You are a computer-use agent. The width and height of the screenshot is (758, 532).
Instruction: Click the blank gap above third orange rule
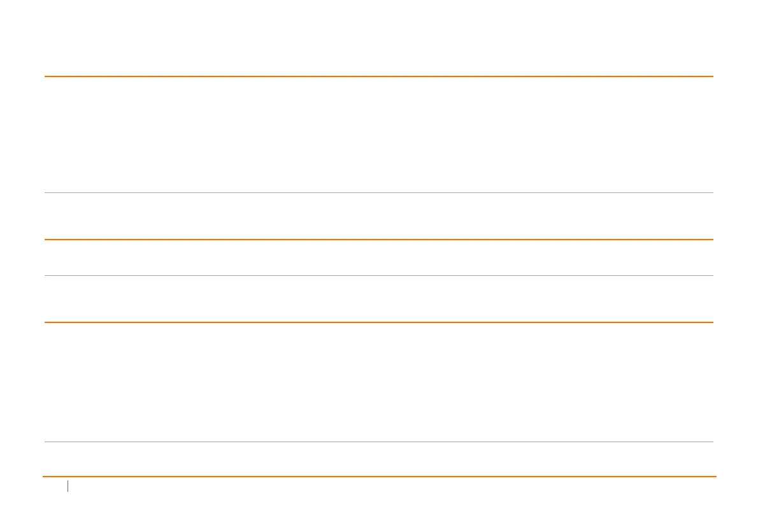point(378,299)
